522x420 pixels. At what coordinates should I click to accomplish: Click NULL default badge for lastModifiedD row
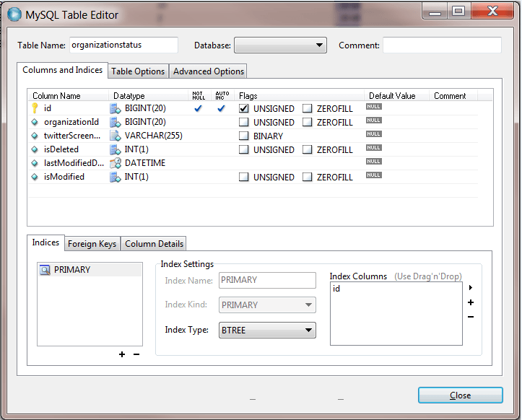[374, 162]
